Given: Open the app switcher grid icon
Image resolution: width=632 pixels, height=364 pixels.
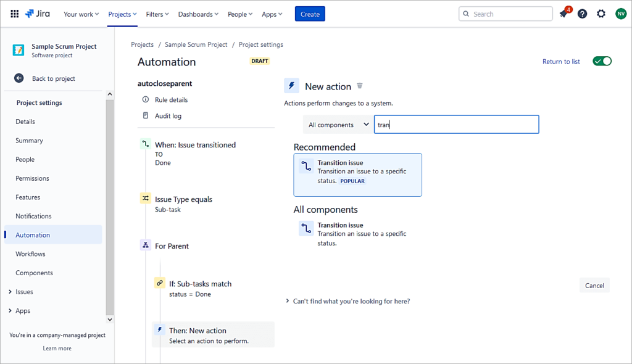Looking at the screenshot, I should click(15, 14).
